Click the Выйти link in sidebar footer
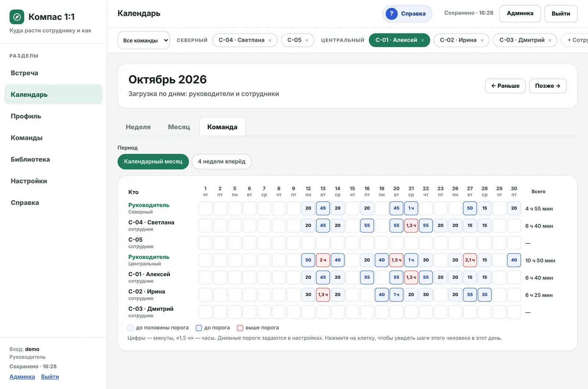The height and width of the screenshot is (389, 588). tap(50, 377)
